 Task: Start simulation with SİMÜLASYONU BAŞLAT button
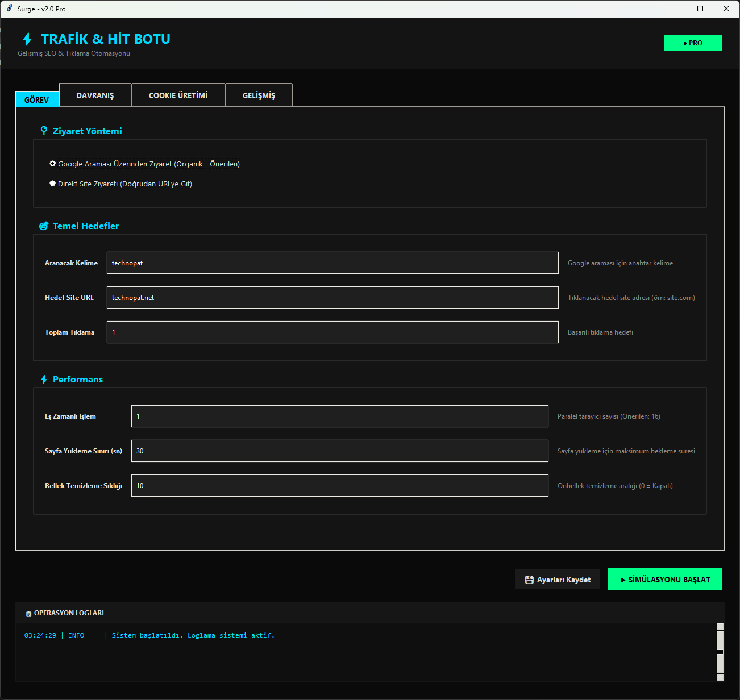665,580
